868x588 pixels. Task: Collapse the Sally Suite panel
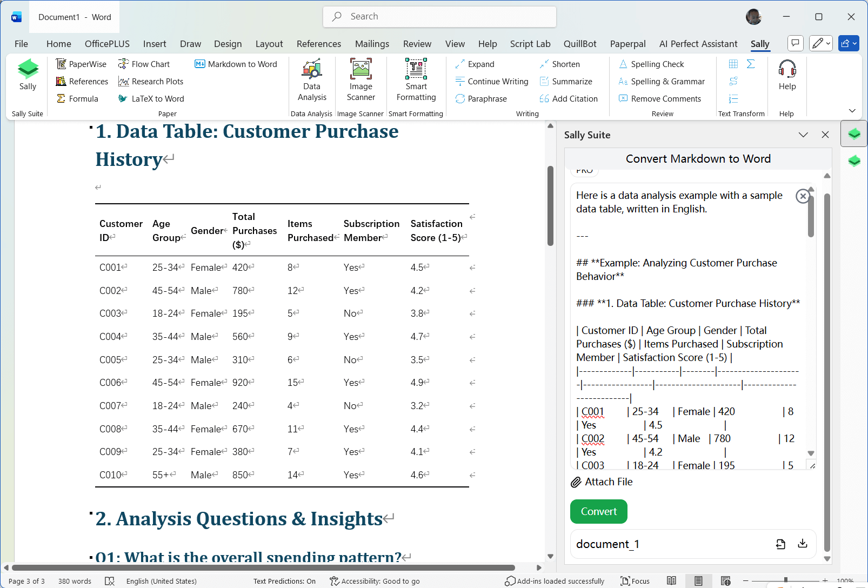pos(804,135)
